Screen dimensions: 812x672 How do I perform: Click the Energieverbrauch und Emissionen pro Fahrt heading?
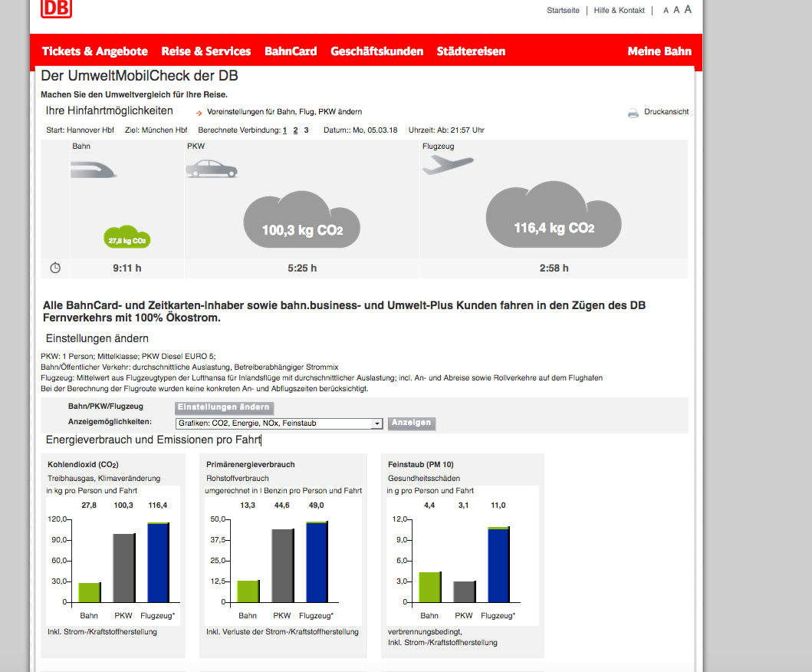tap(153, 440)
